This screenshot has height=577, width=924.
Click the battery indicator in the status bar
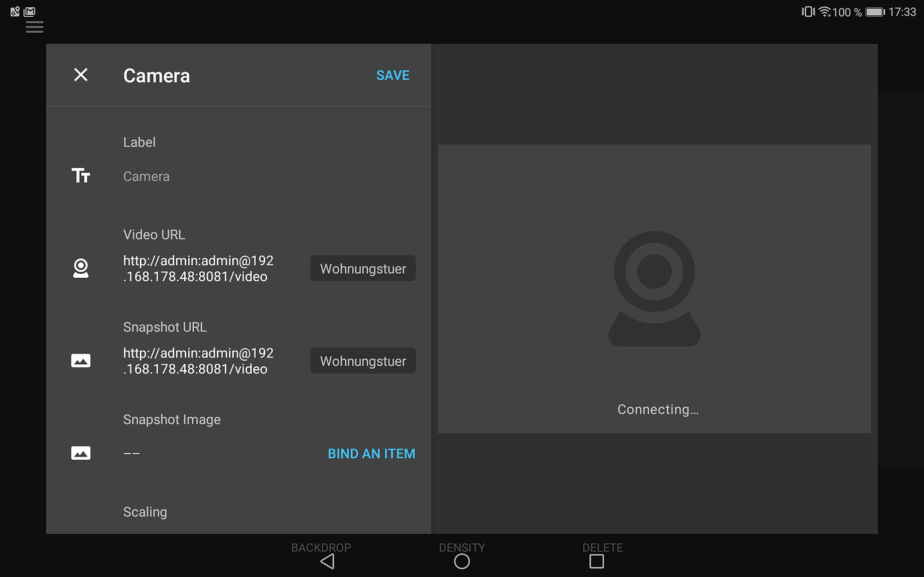pos(874,11)
